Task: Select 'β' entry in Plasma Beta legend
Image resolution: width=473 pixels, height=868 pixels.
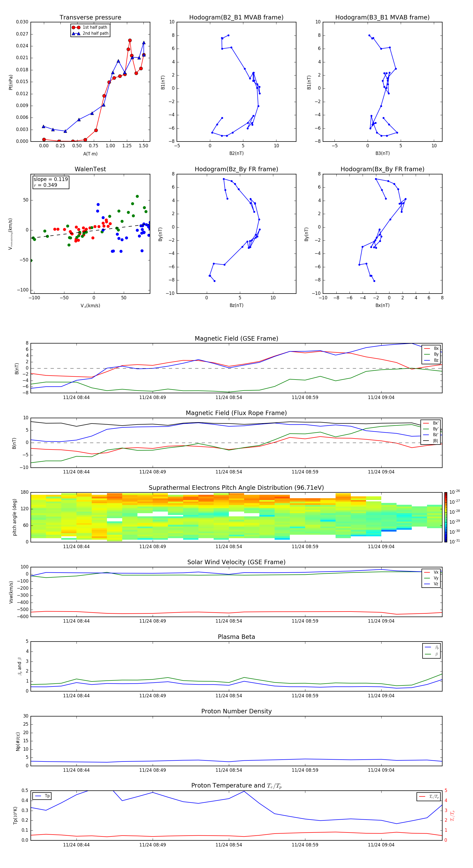Action: (431, 654)
